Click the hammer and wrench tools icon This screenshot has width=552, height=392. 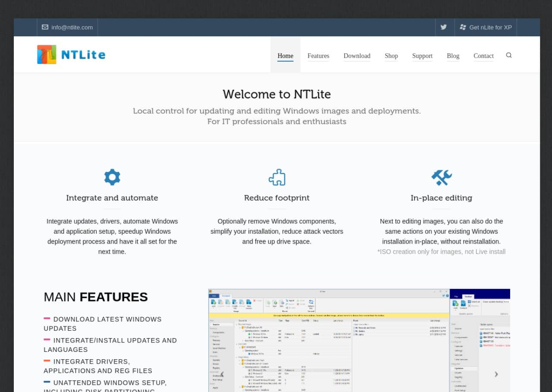[442, 177]
